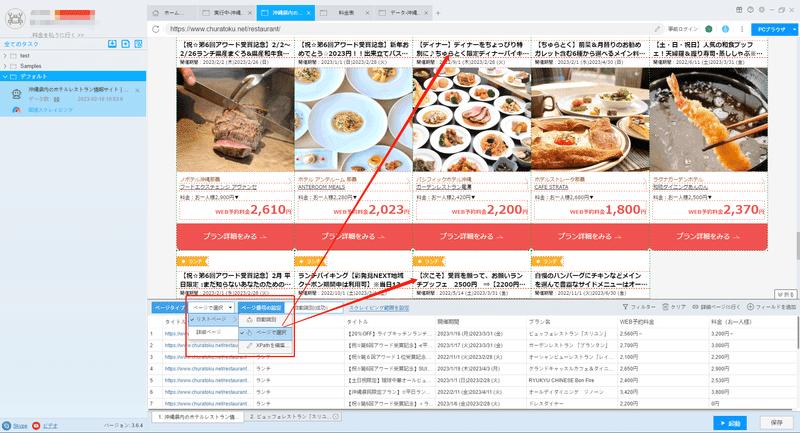
Task: Click the 開催期間 column header
Action: click(447, 322)
